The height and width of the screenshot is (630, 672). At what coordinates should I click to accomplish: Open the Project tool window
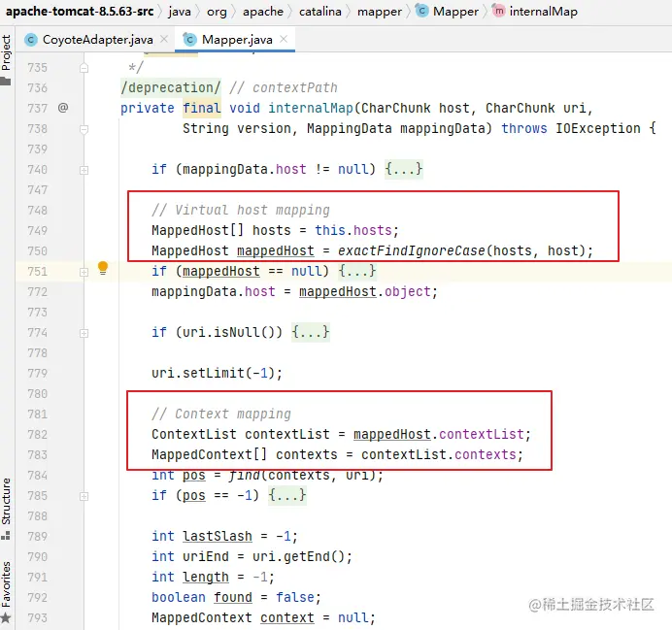(x=6, y=53)
